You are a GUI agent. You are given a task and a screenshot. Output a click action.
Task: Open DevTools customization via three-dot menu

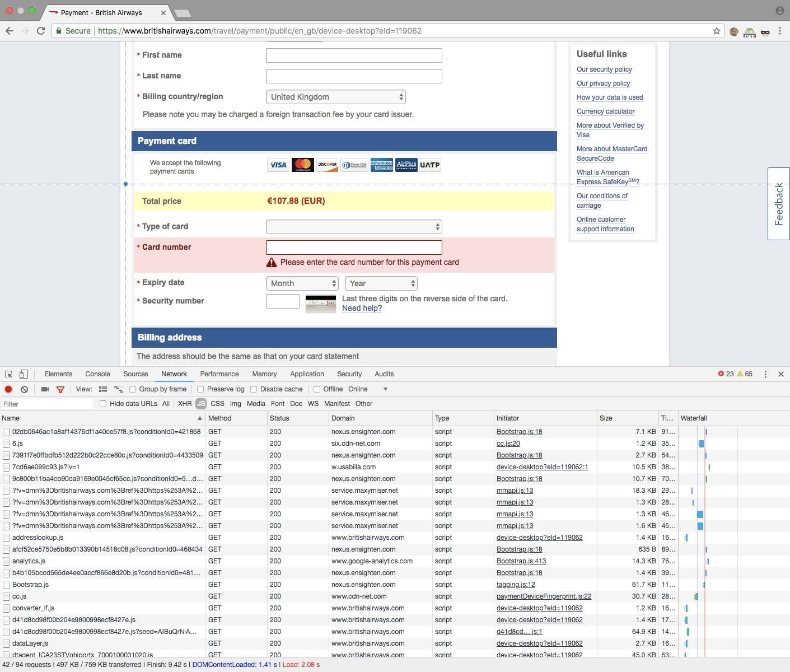point(765,374)
